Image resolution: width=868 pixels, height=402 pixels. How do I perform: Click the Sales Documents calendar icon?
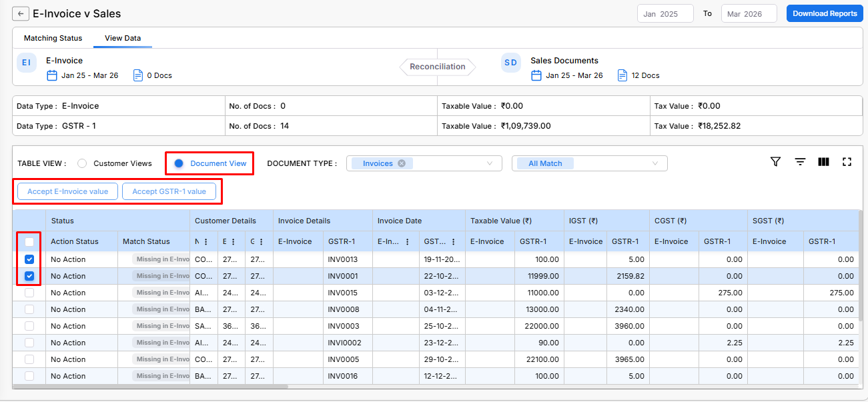(536, 75)
